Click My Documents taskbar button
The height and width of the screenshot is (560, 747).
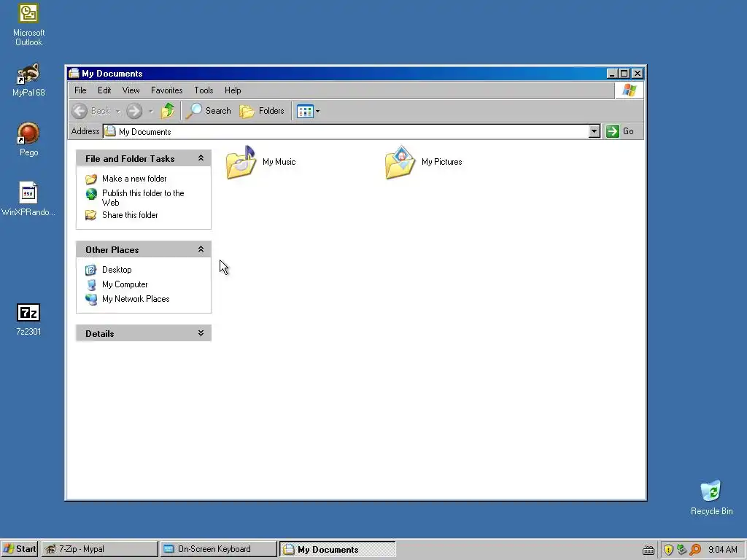[338, 549]
